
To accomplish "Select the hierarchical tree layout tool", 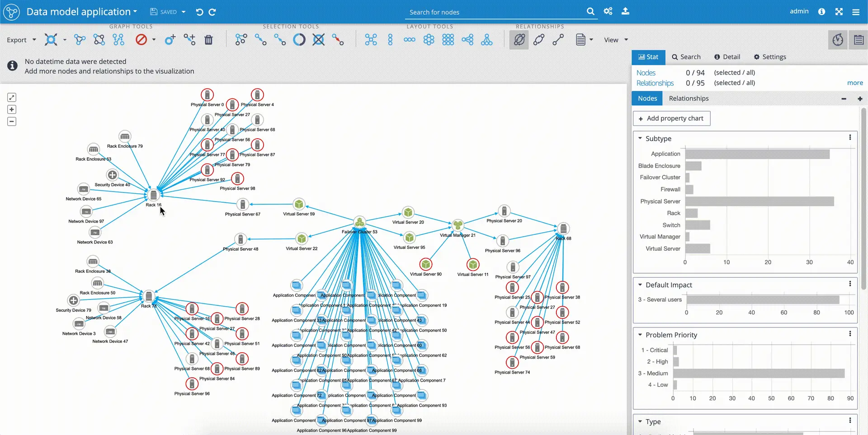I will point(487,40).
